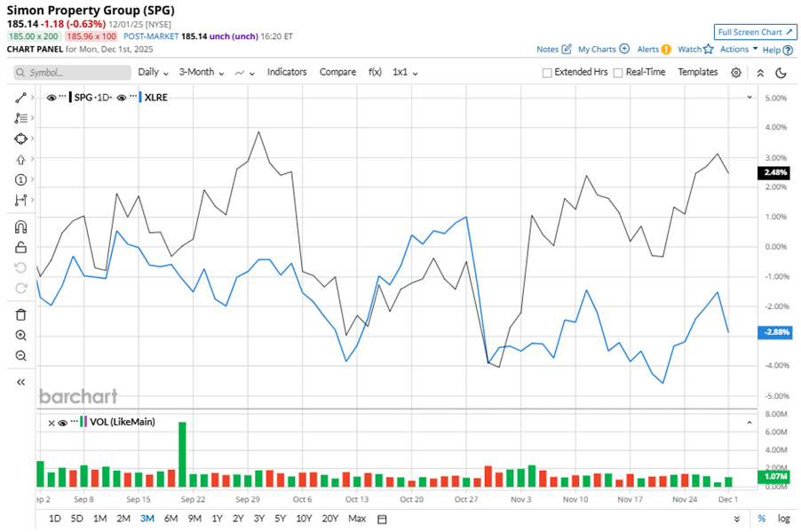801x532 pixels.
Task: Open the SPG series color swatch
Action: click(x=70, y=97)
